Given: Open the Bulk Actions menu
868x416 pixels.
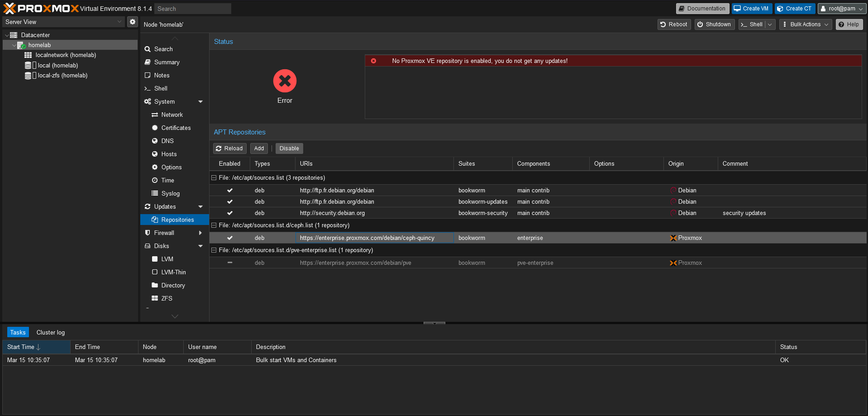Looking at the screenshot, I should [805, 24].
